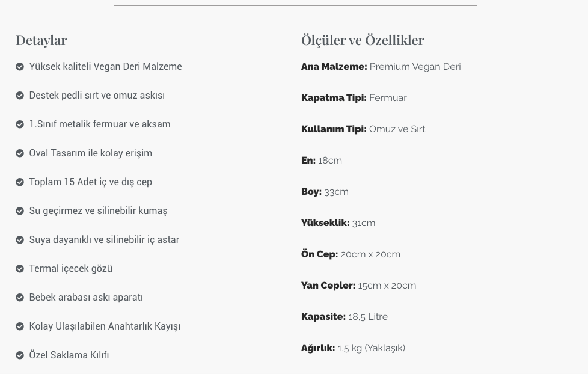Click checkmark icon beside Özel Saklama Kılıfı

pos(20,355)
